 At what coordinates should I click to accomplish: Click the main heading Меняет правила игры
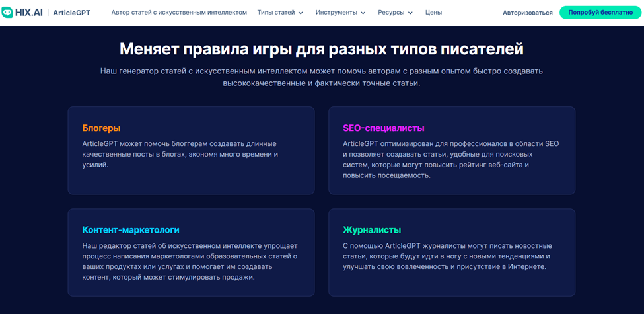pyautogui.click(x=322, y=49)
